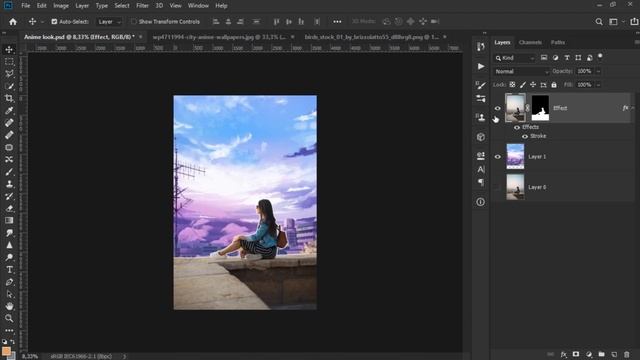
Task: Select the Layer 0 thumbnail
Action: tap(515, 187)
